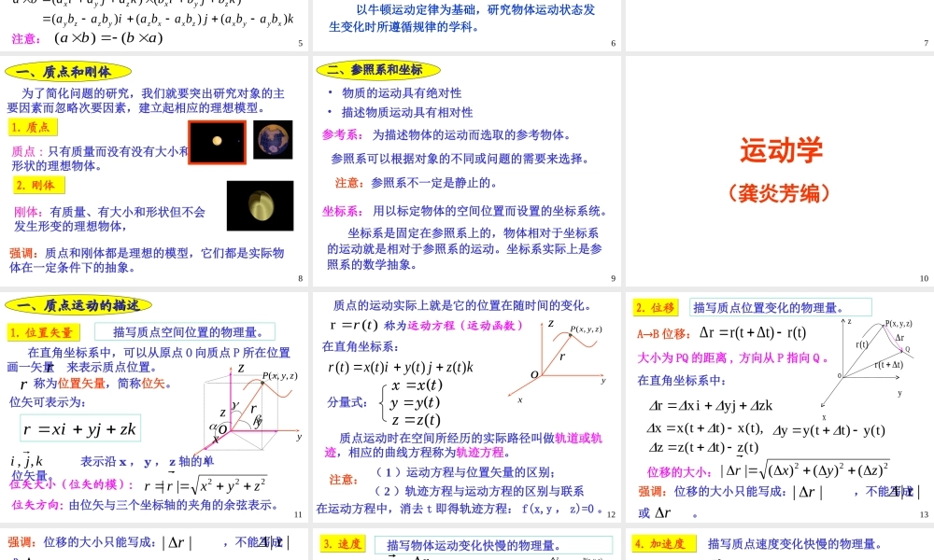
Task: Click the label 3. 速度
Action: 343,544
